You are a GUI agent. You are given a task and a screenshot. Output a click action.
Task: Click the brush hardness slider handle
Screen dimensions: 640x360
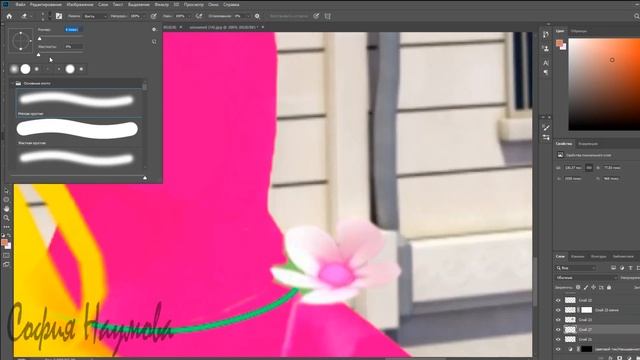(38, 54)
